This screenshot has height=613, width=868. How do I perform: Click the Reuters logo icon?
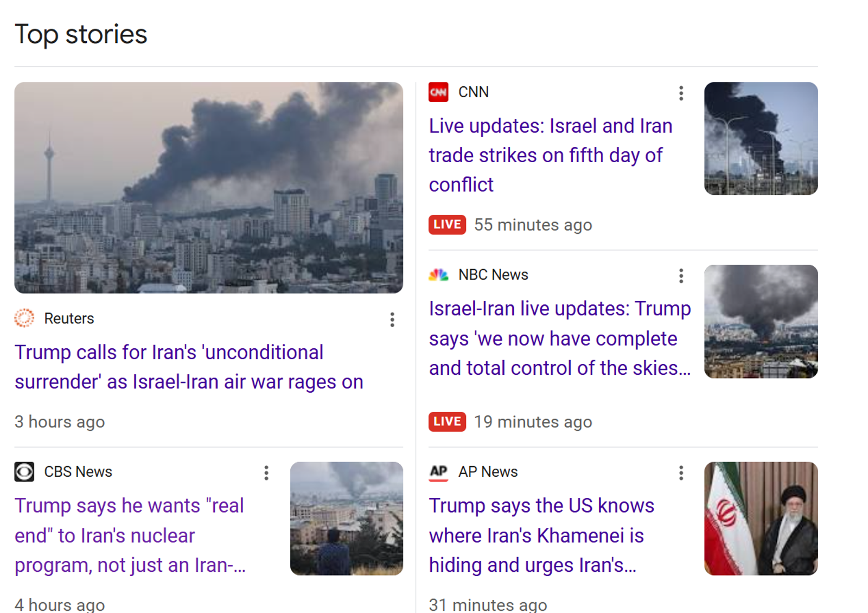24,318
